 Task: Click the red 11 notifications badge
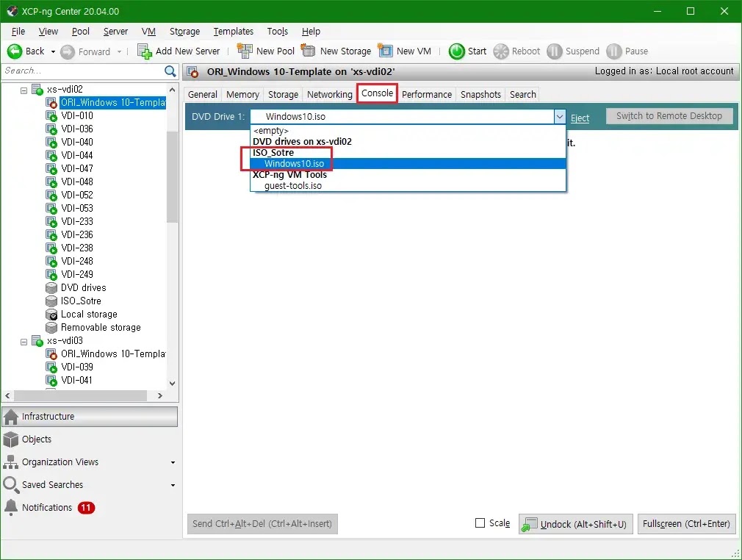point(86,508)
